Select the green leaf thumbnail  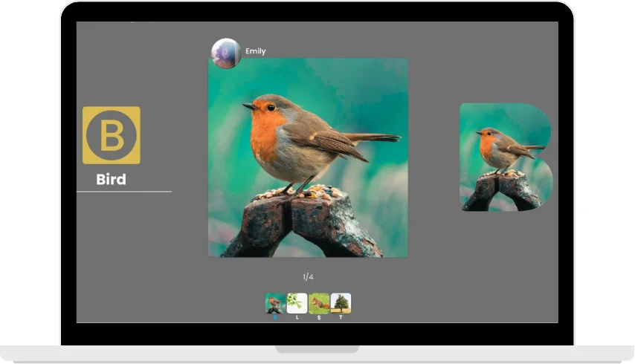(x=297, y=303)
